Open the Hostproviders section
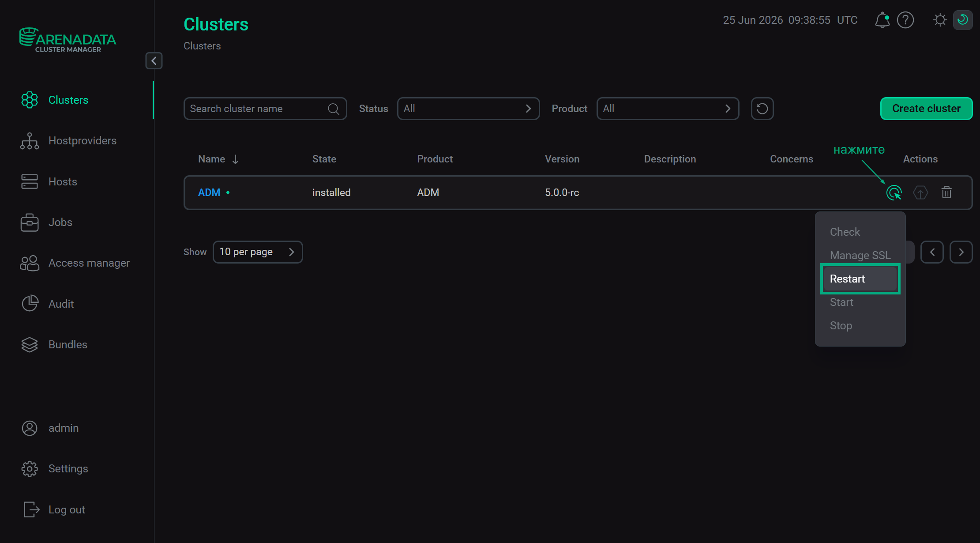This screenshot has height=543, width=980. click(83, 141)
